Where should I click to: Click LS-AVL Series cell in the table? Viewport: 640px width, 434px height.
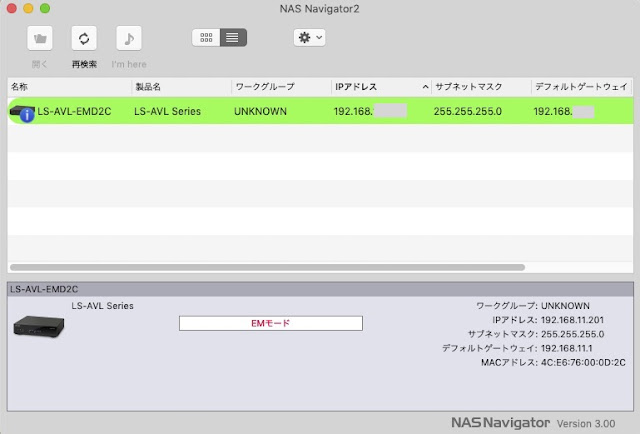tap(167, 111)
